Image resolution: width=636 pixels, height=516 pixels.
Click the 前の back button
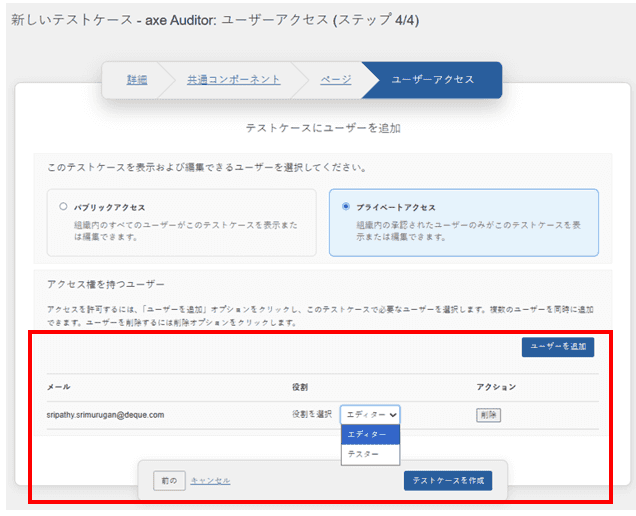pyautogui.click(x=169, y=481)
